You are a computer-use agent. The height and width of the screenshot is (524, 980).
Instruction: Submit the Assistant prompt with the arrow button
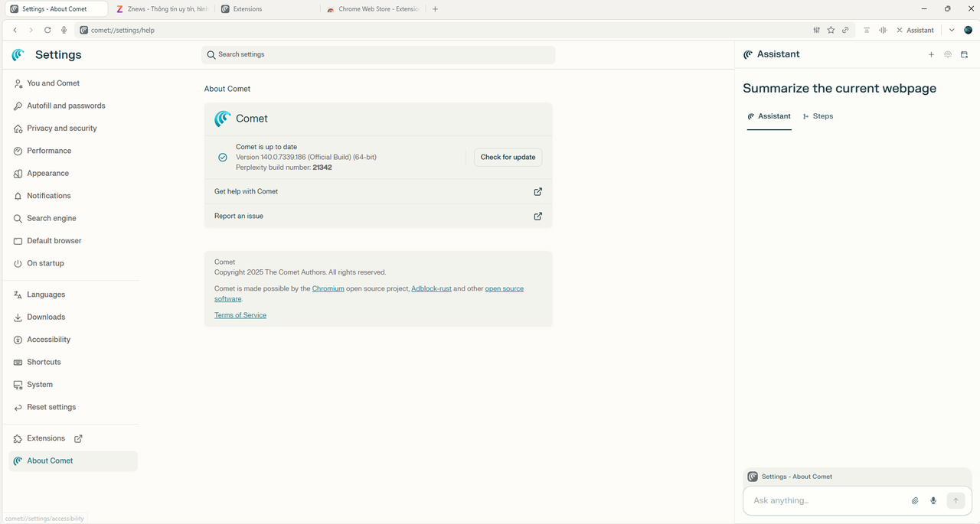(955, 500)
